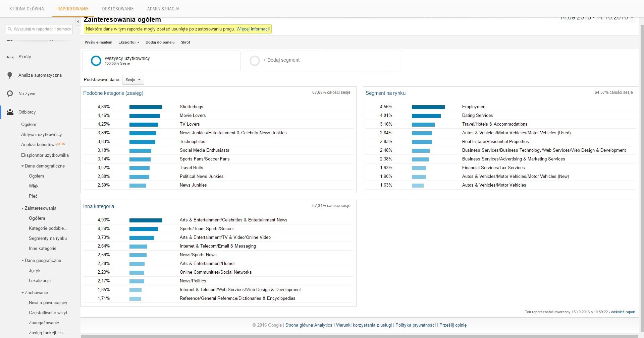Image resolution: width=644 pixels, height=338 pixels.
Task: Click the Arts & Entertainment/Celebrities percentage bar
Action: (x=146, y=220)
